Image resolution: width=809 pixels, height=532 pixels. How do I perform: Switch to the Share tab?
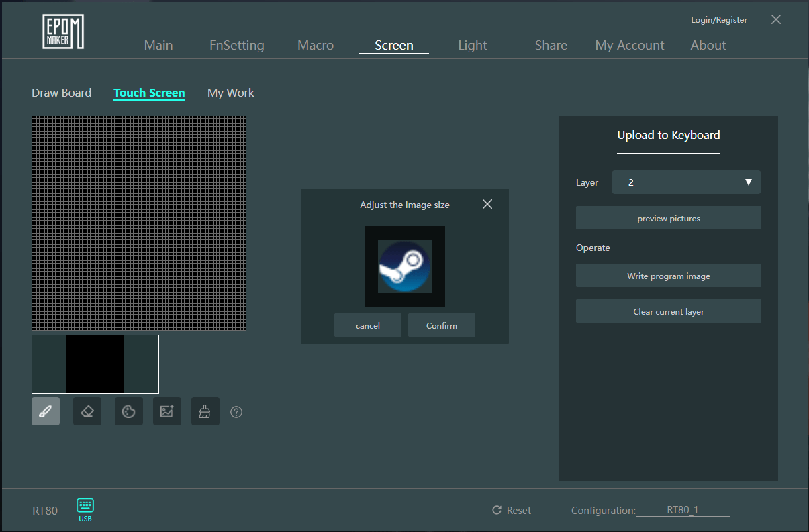[551, 45]
